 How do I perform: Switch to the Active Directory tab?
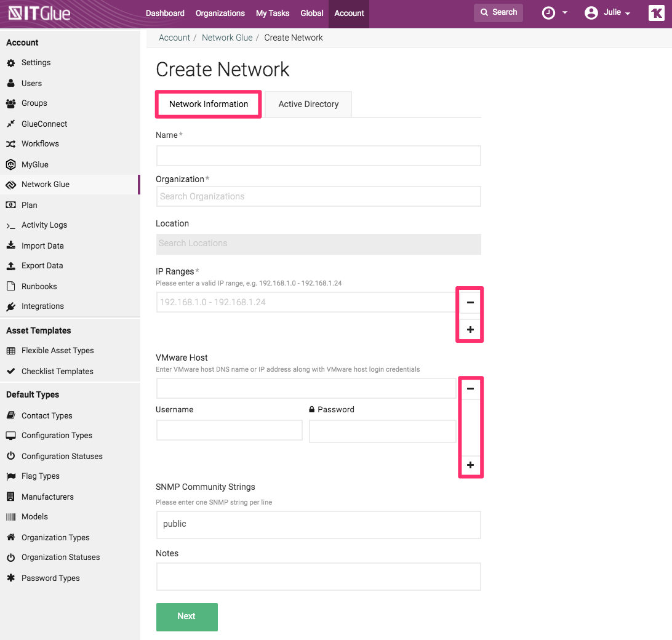point(308,104)
